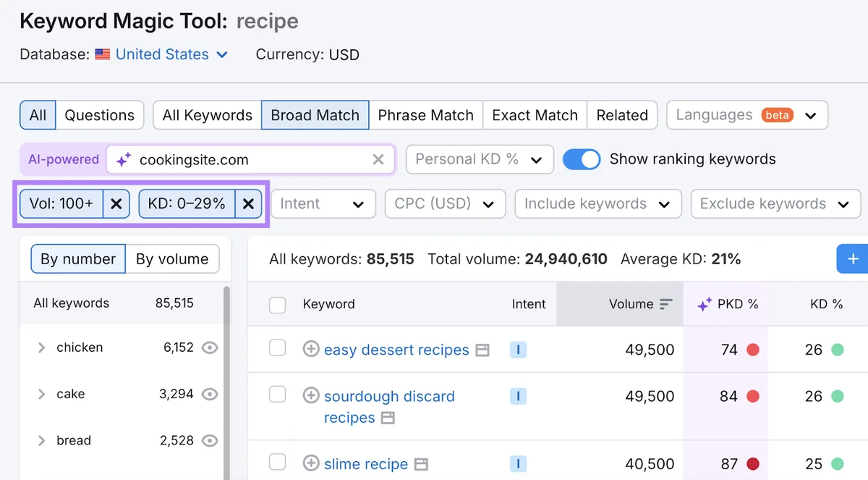Remove the Vol: 100+ filter
Image resolution: width=868 pixels, height=480 pixels.
click(116, 204)
